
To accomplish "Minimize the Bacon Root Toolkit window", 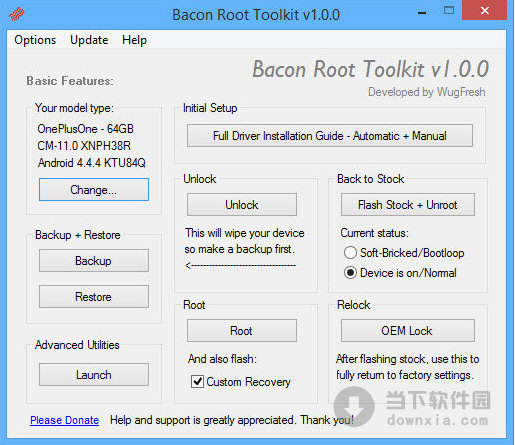I will pyautogui.click(x=422, y=12).
